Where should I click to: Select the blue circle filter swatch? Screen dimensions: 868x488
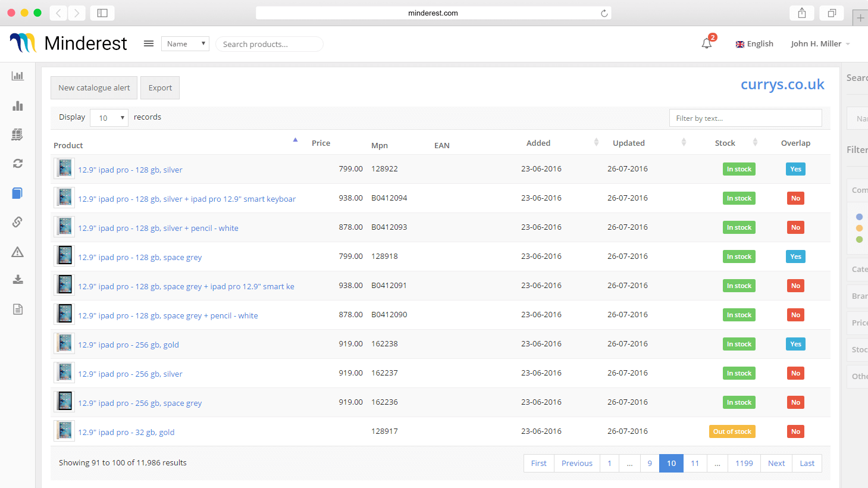tap(859, 217)
